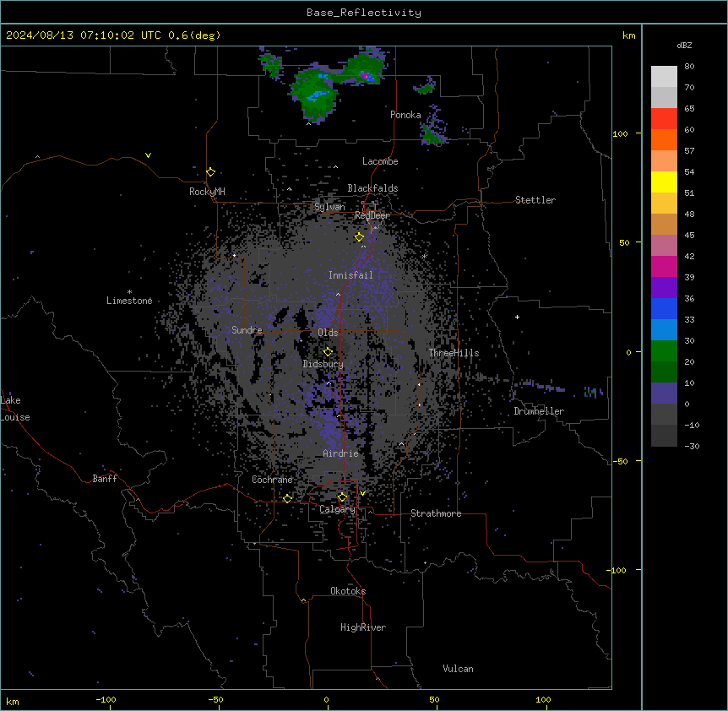
Task: Select the bright green 20-30 dBZ legend swatch
Action: 664,351
